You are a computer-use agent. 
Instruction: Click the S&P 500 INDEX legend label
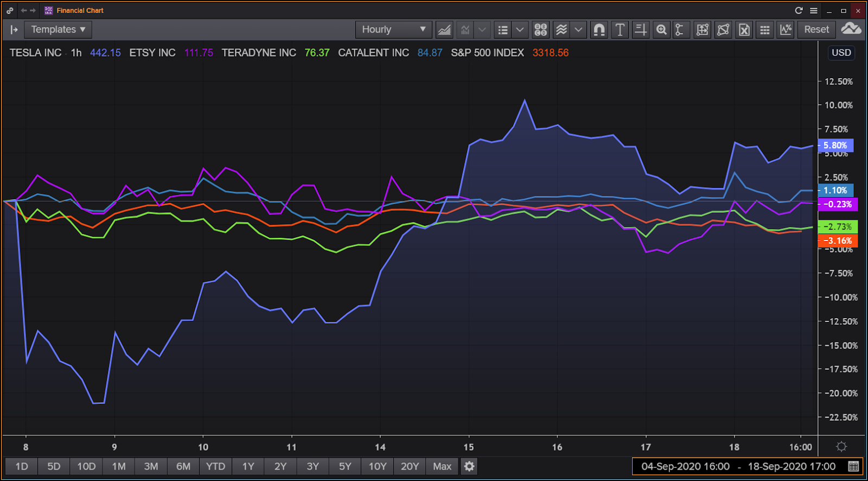click(487, 53)
